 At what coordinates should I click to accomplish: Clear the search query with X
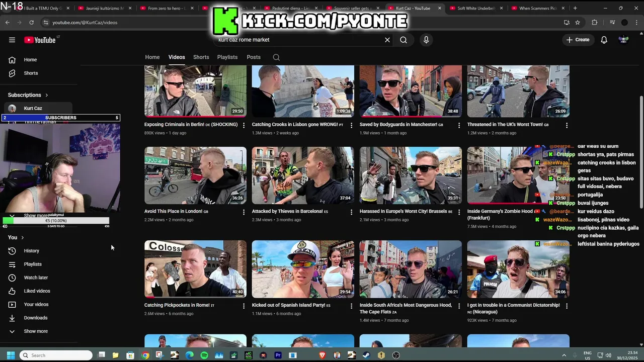point(387,40)
